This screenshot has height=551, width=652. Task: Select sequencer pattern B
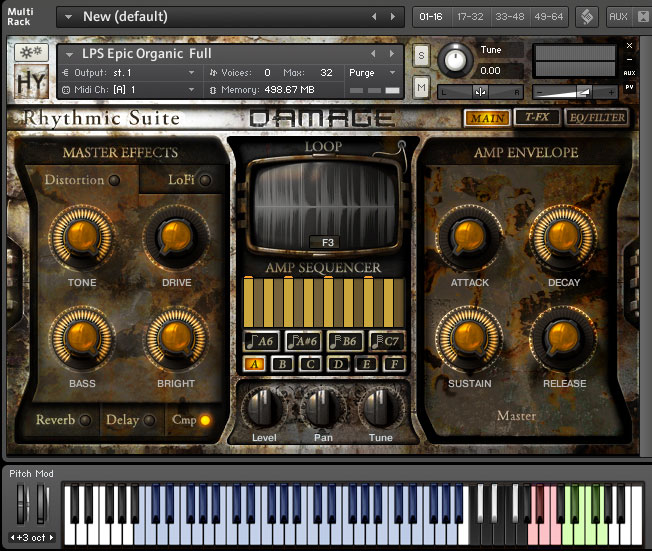point(282,364)
